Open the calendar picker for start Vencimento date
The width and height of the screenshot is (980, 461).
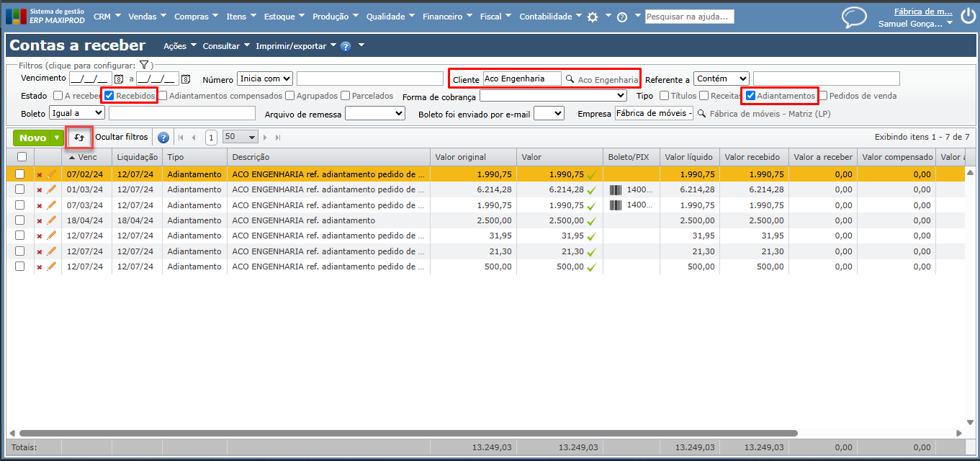120,79
